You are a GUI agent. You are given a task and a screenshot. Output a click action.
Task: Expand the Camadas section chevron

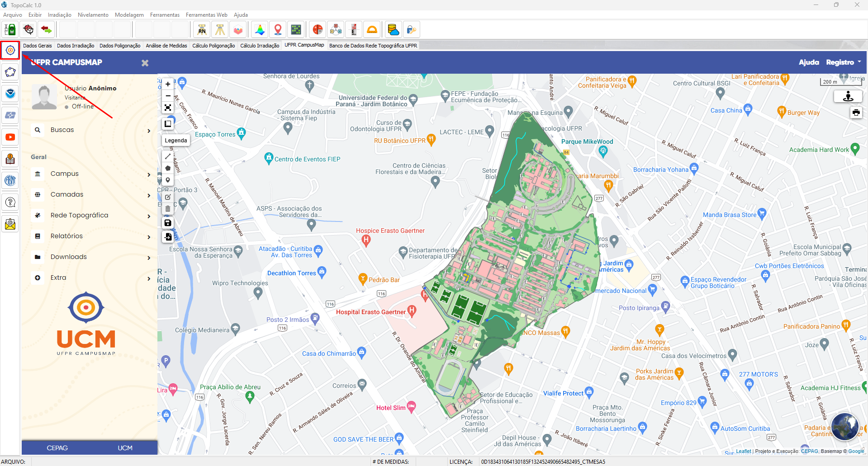[149, 195]
